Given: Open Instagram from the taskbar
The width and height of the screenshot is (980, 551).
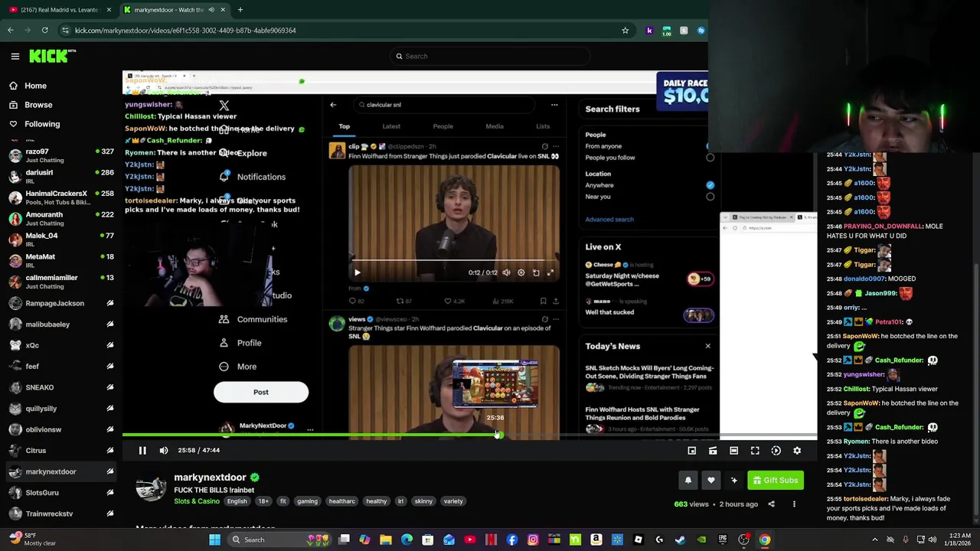Looking at the screenshot, I should [x=533, y=540].
